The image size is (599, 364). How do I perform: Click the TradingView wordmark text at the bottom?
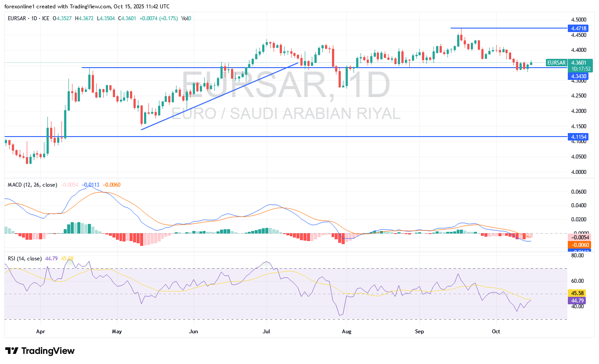pyautogui.click(x=48, y=351)
